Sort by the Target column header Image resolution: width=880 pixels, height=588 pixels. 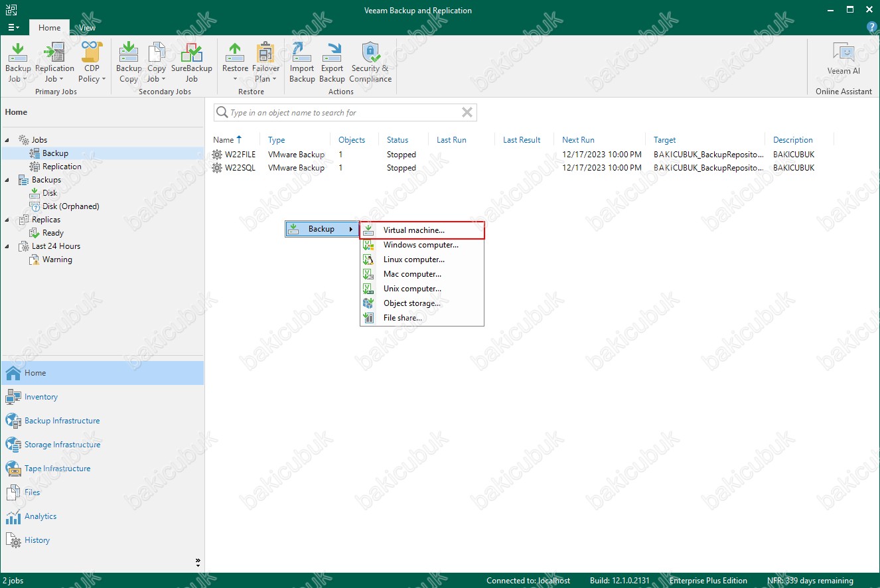point(664,140)
